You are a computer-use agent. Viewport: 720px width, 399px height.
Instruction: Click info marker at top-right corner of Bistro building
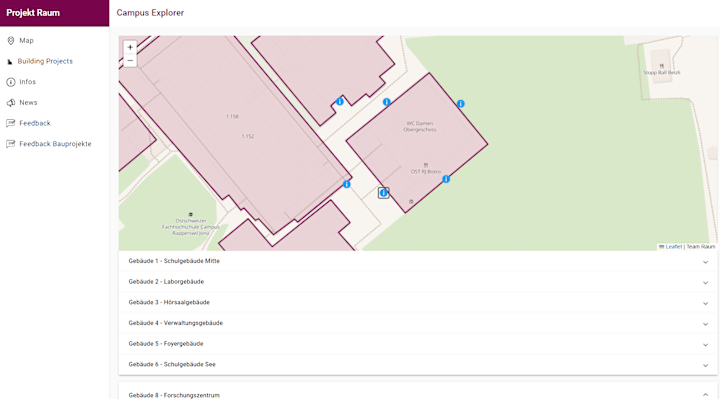[x=461, y=104]
